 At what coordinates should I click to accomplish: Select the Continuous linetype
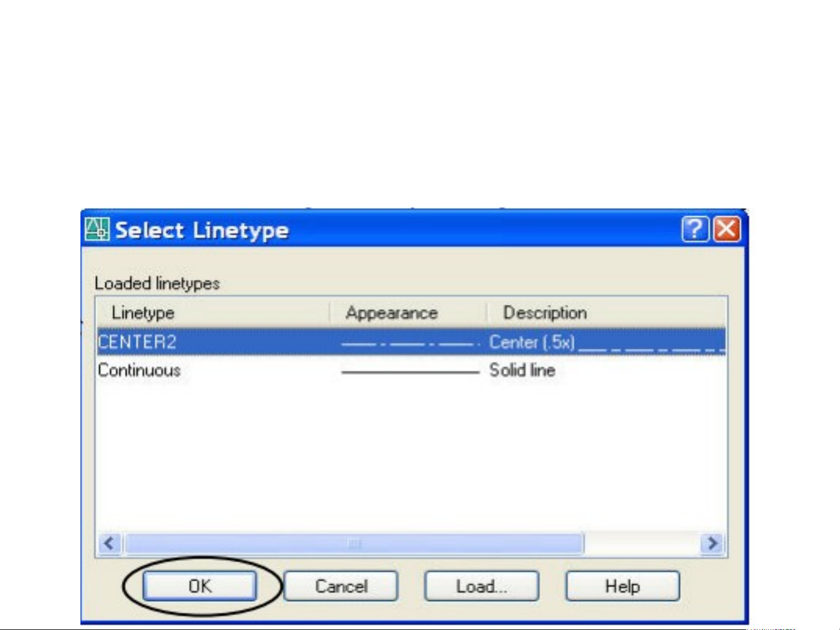(x=139, y=371)
